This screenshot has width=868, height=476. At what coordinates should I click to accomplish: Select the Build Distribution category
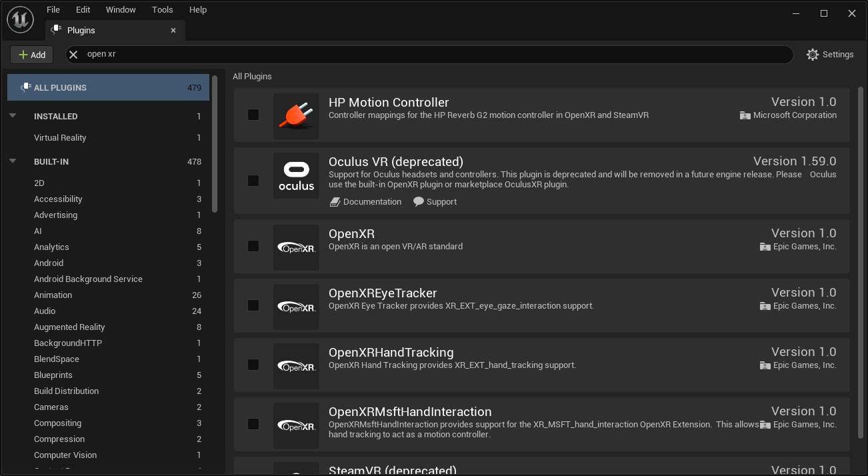pyautogui.click(x=108, y=391)
